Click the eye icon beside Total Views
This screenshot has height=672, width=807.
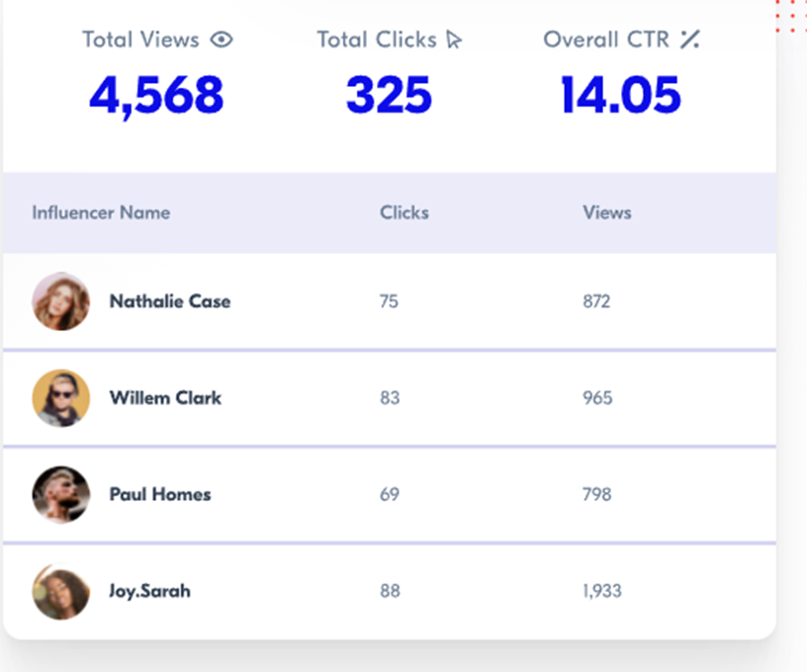(222, 40)
